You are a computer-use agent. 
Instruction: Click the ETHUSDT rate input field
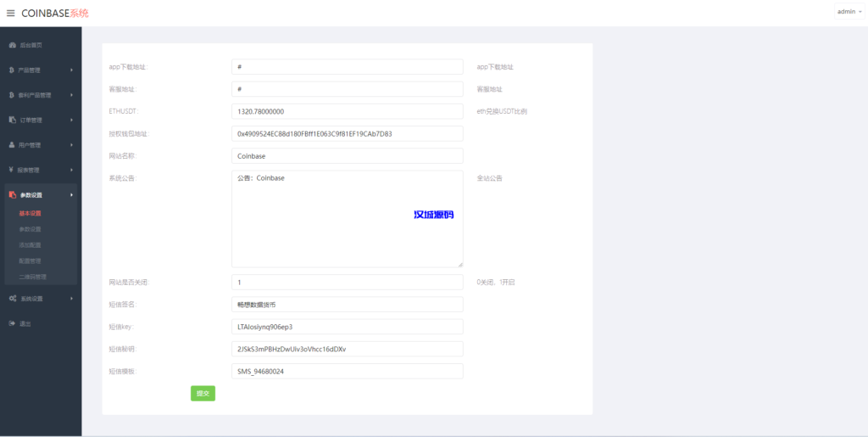pyautogui.click(x=347, y=111)
